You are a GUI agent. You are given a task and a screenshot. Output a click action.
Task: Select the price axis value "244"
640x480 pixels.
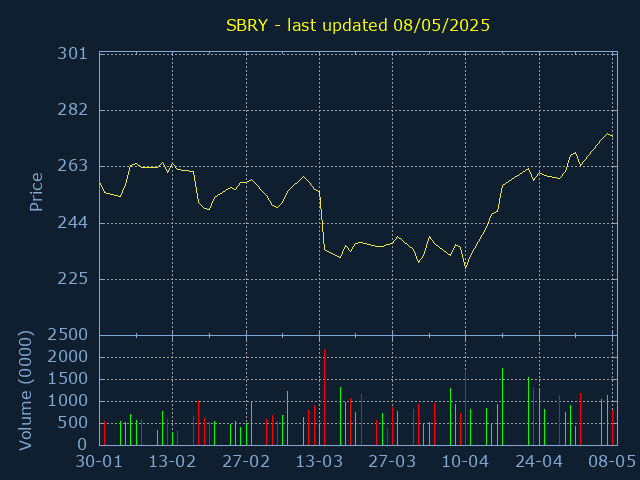(x=73, y=223)
